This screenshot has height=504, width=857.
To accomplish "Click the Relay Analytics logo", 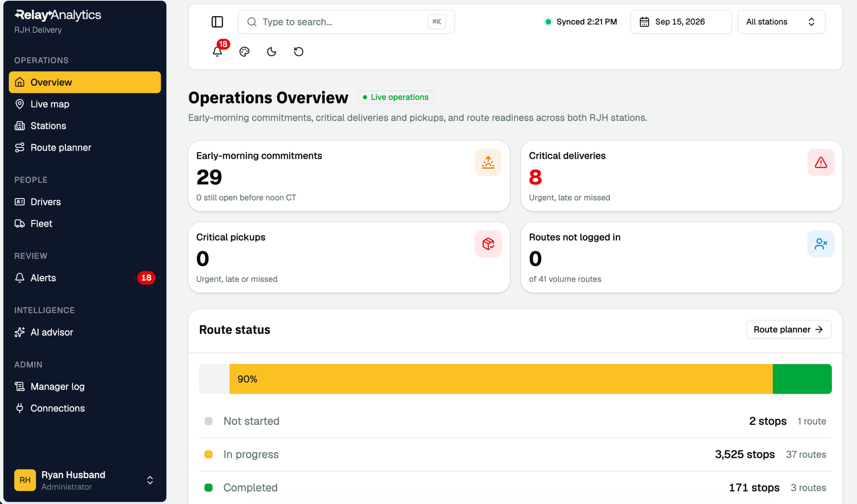I will (x=58, y=15).
